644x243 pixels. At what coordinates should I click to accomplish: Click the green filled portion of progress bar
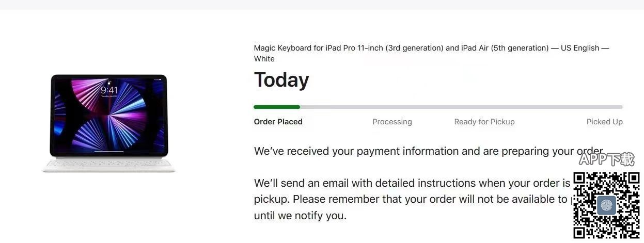tap(276, 107)
